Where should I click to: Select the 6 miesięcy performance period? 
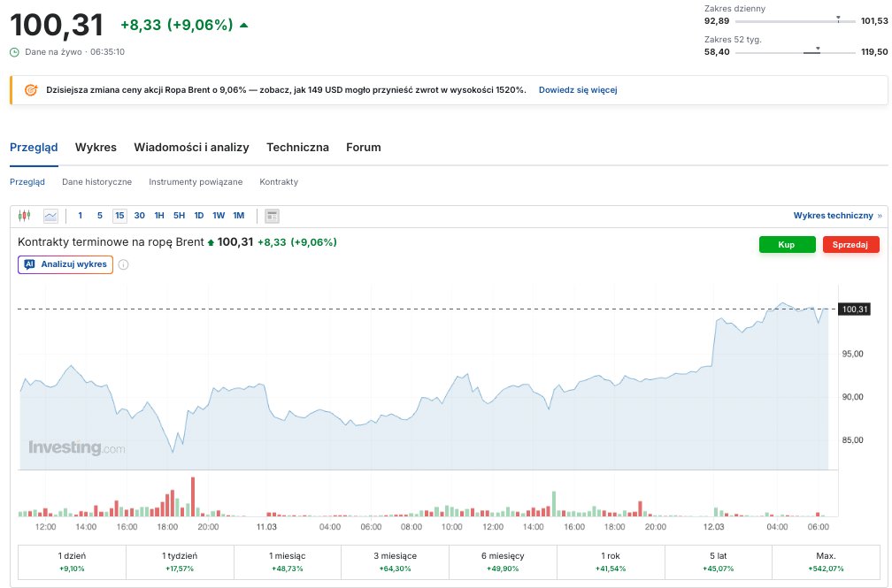click(503, 561)
